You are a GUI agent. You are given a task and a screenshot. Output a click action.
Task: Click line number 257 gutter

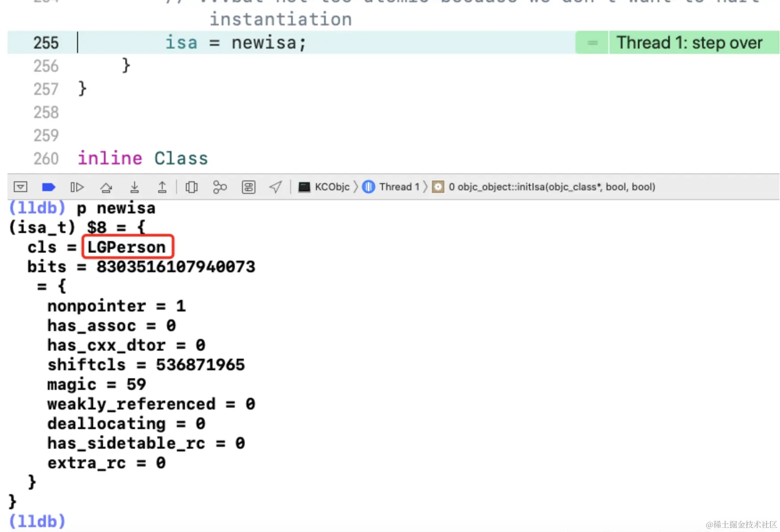[46, 89]
